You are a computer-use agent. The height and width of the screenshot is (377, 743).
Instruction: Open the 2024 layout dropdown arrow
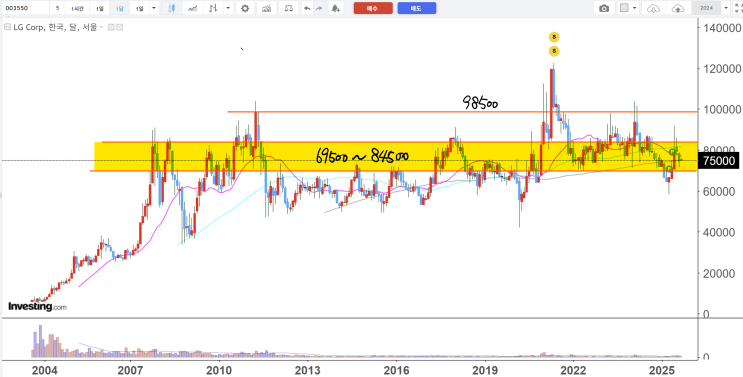click(725, 8)
